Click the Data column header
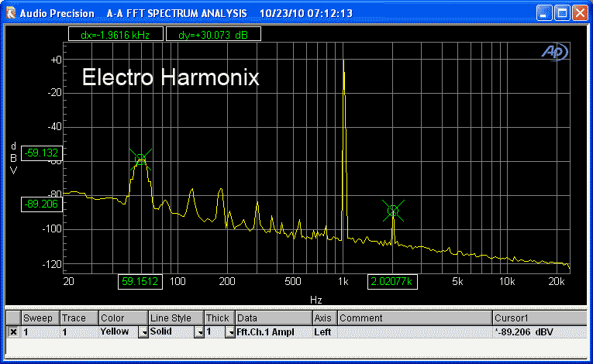The image size is (593, 364). coord(274,318)
